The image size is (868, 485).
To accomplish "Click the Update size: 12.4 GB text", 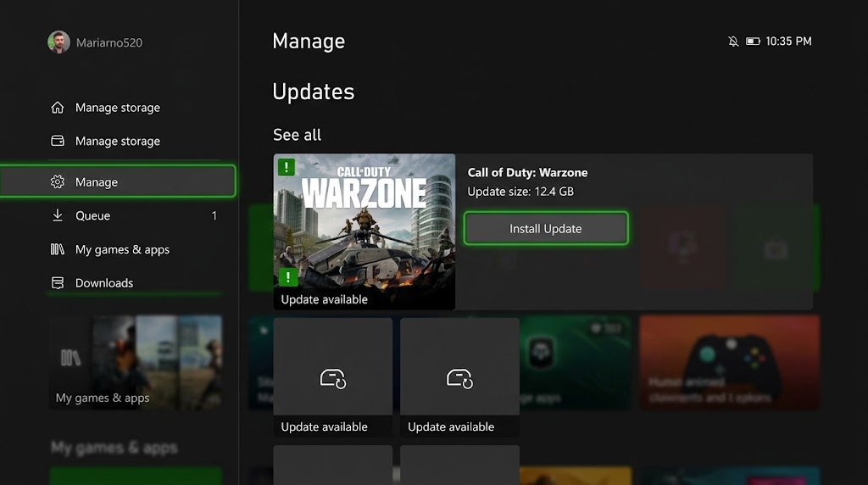I will [x=520, y=192].
